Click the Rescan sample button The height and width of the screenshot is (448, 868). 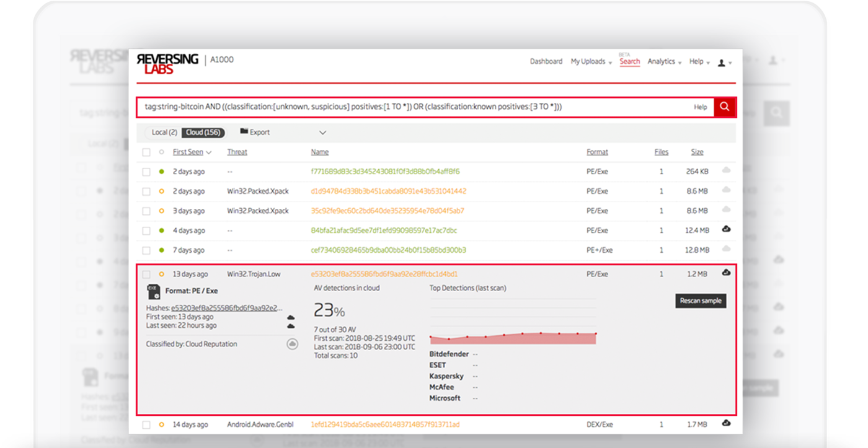click(701, 301)
